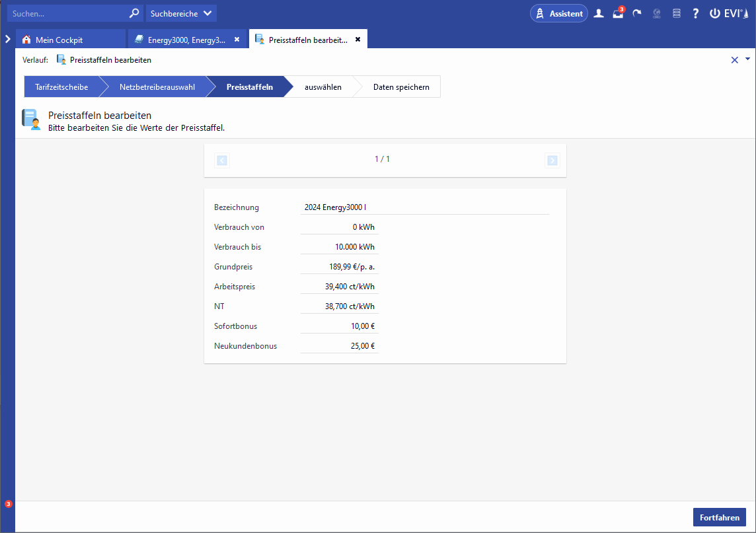Click the curved redo arrow icon
The image size is (756, 533).
coord(637,13)
